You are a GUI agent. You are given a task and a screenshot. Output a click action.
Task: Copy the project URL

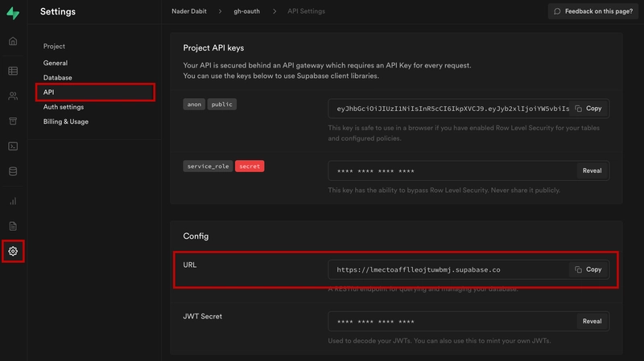pos(588,269)
